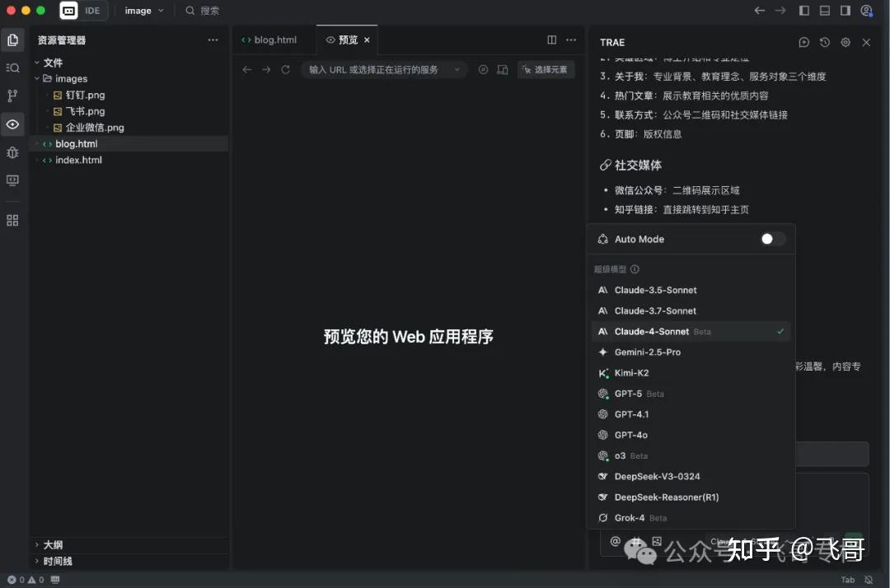Screen dimensions: 890x588
Task: Choose GPT-4.1 model
Action: (x=691, y=414)
